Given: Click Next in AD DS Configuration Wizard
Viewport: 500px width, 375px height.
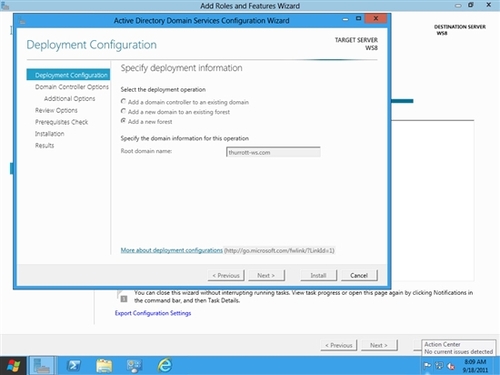Looking at the screenshot, I should (266, 275).
